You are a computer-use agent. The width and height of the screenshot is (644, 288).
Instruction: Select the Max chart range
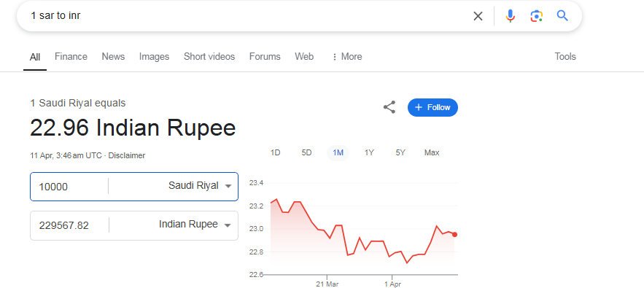(432, 153)
